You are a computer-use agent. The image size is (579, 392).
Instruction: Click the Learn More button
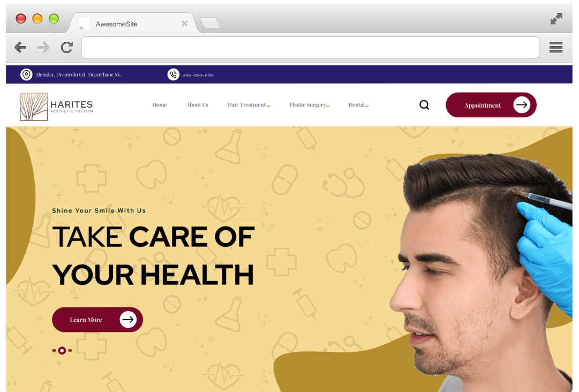pyautogui.click(x=97, y=320)
